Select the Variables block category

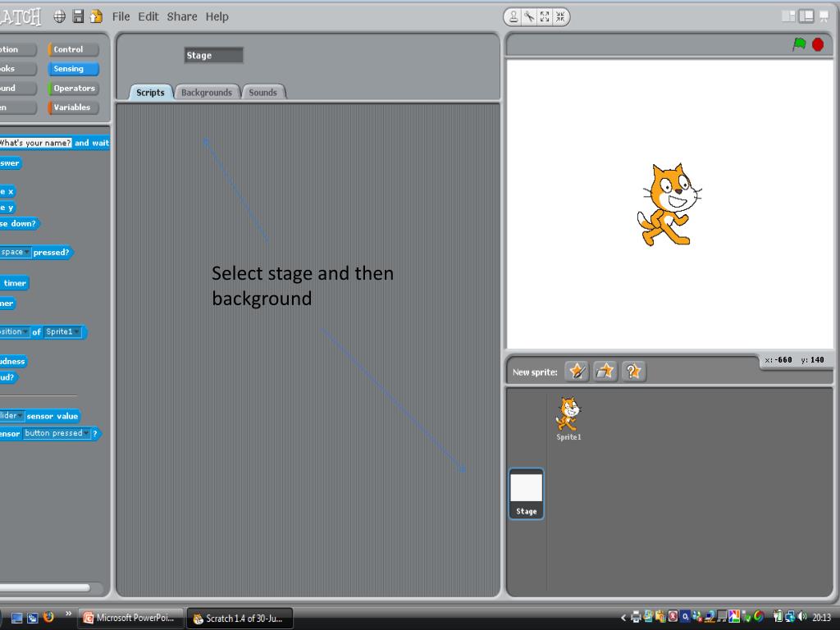coord(73,107)
